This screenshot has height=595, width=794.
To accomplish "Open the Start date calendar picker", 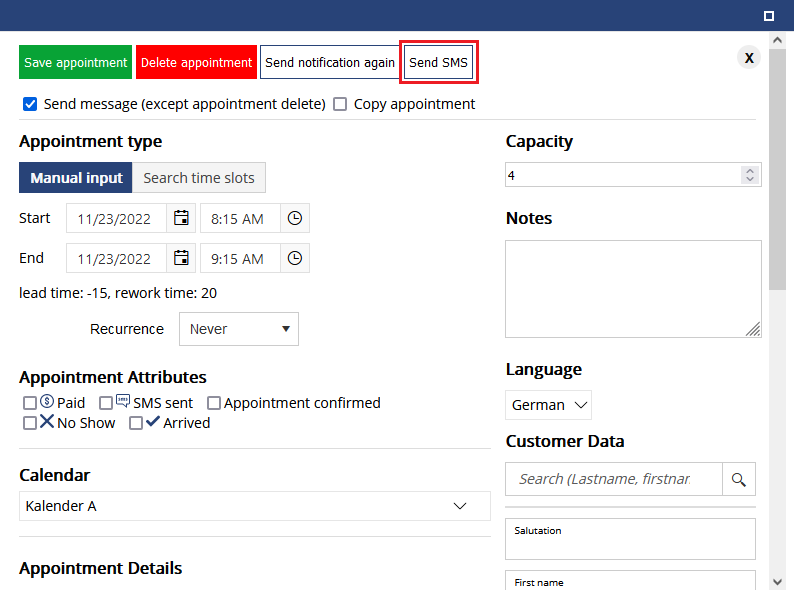I will click(x=181, y=218).
